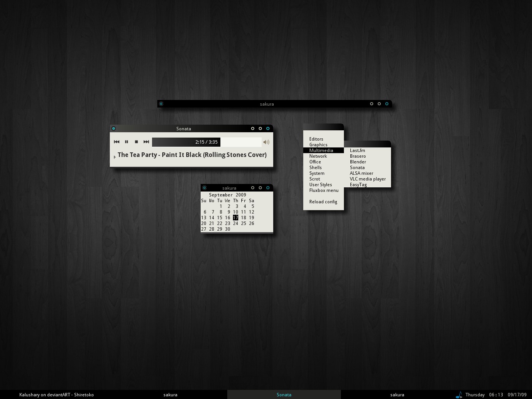The image size is (532, 399).
Task: Skip to previous track in Sonata
Action: pyautogui.click(x=117, y=142)
